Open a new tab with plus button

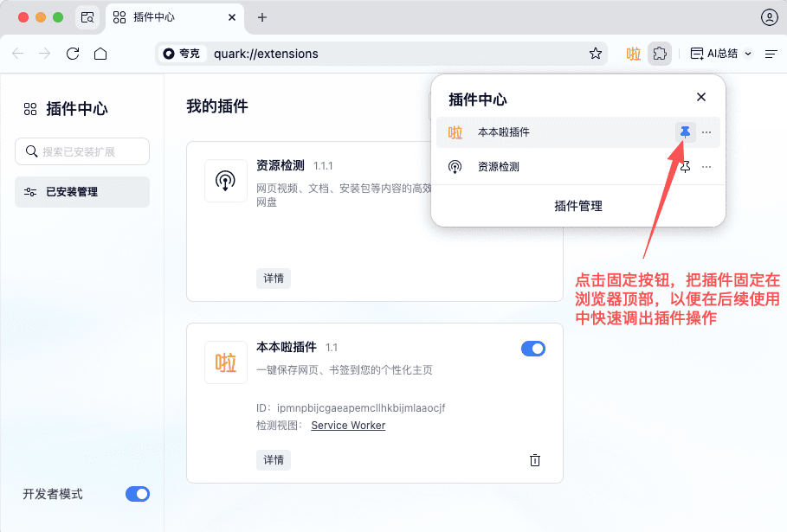click(x=262, y=17)
